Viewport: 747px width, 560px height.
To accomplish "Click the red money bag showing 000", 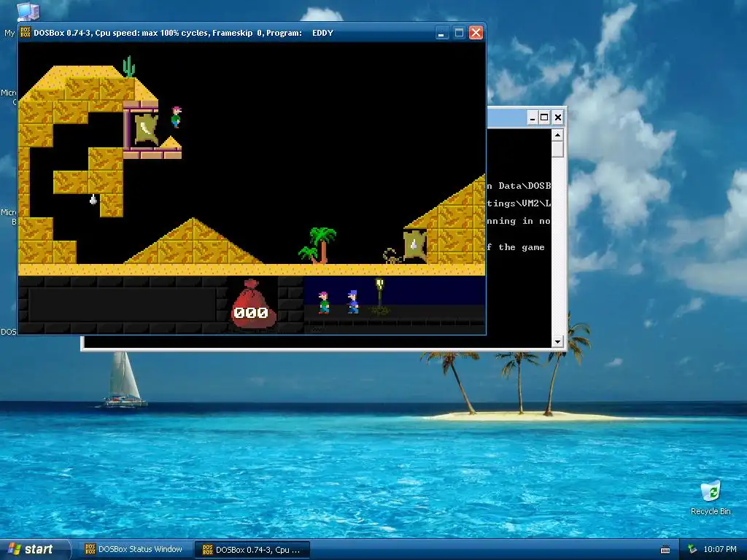I will pos(252,305).
